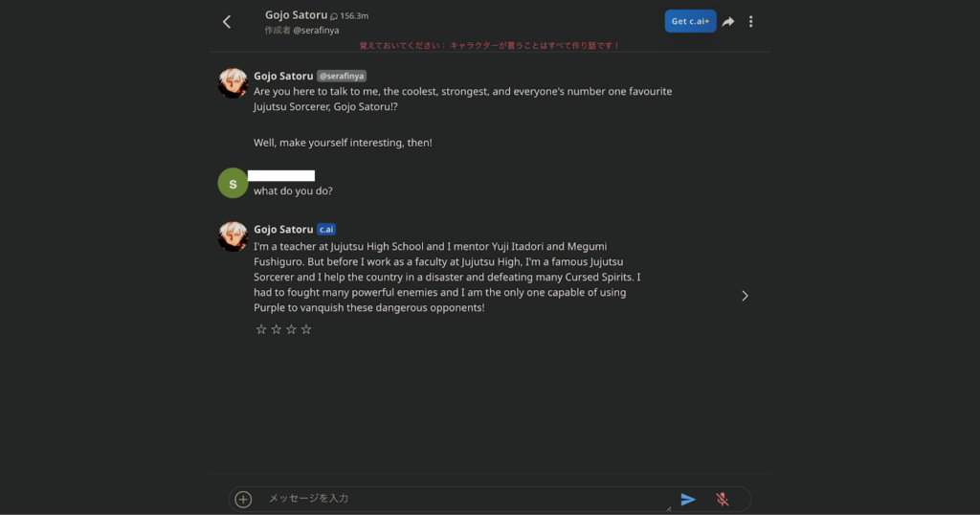Click the Get c.ai+ button
Image resolution: width=980 pixels, height=515 pixels.
690,21
